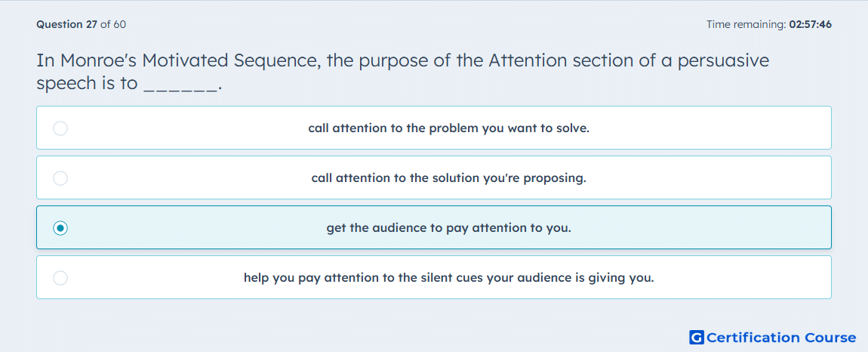Open the 'Certification Course' brand text link

click(x=781, y=337)
